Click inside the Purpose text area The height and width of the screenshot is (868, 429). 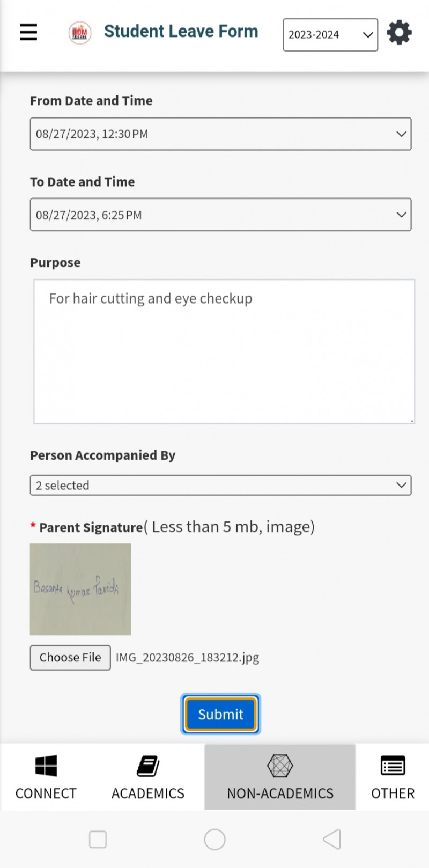click(224, 351)
